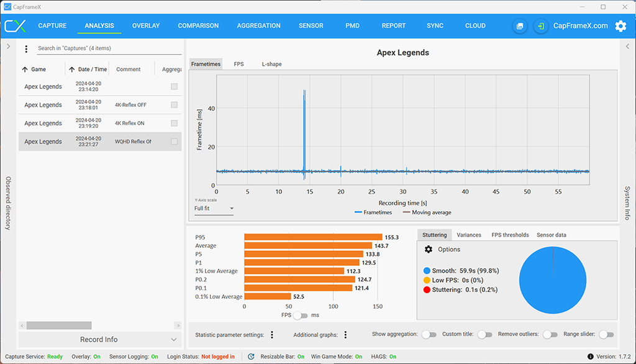Image resolution: width=636 pixels, height=364 pixels.
Task: Switch to the SENSOR tab
Action: pyautogui.click(x=311, y=25)
